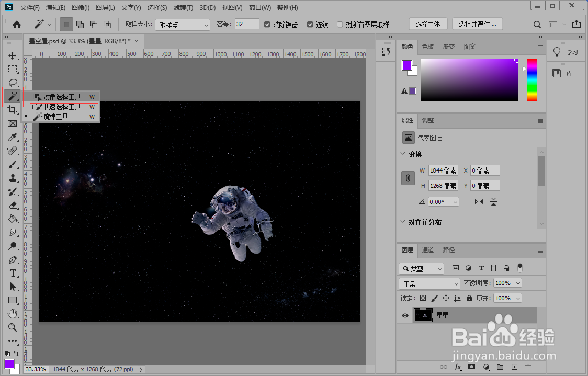Screen dimensions: 588x376
Task: Click the purple foreground swatch in Color panel
Action: [406, 65]
